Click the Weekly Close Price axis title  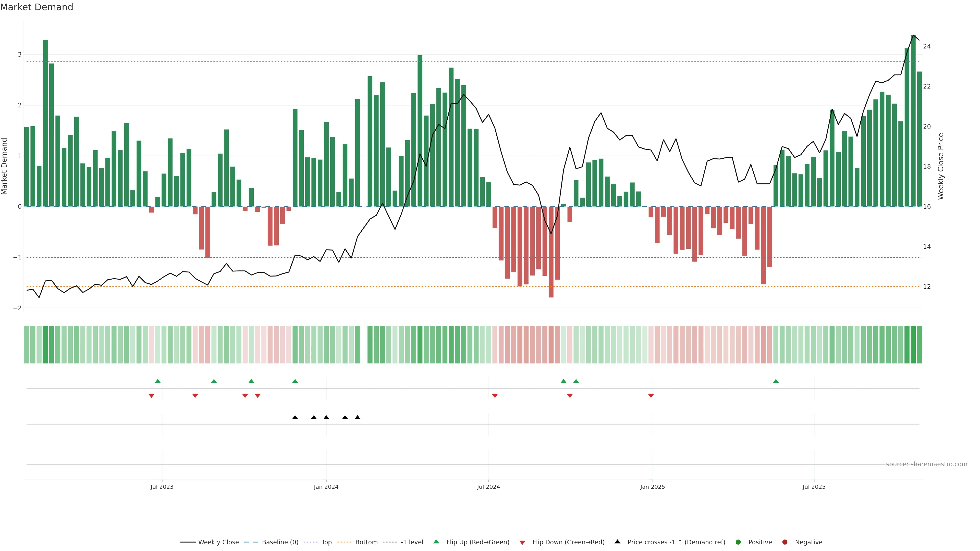coord(940,166)
